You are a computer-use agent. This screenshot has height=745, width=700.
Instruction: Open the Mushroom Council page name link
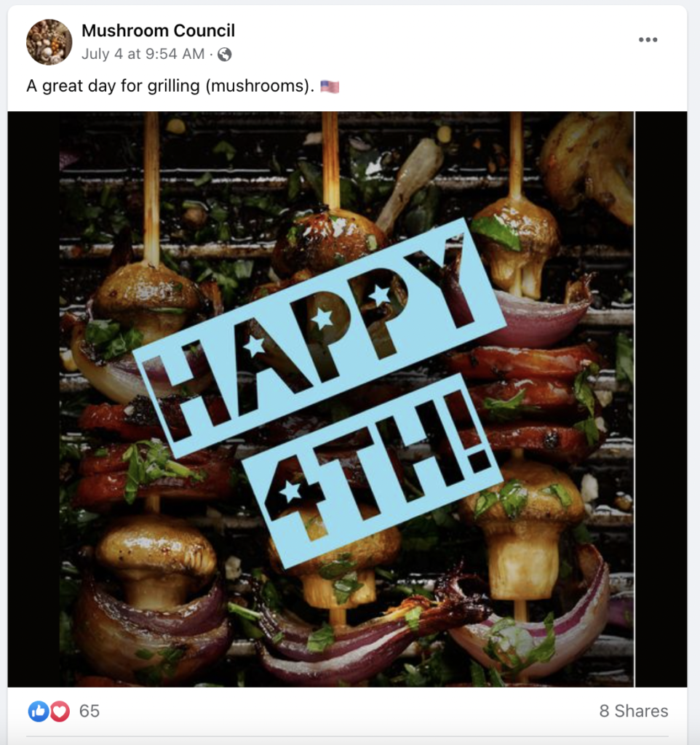click(158, 31)
